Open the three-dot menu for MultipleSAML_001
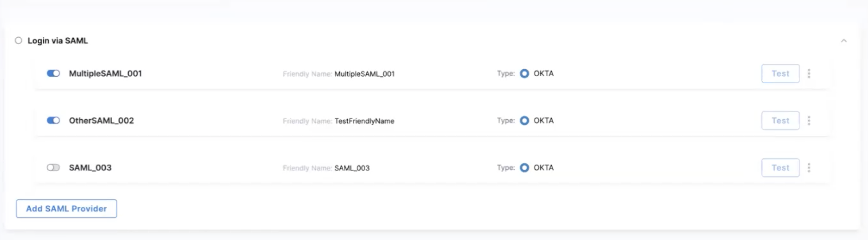The width and height of the screenshot is (868, 240). point(809,73)
